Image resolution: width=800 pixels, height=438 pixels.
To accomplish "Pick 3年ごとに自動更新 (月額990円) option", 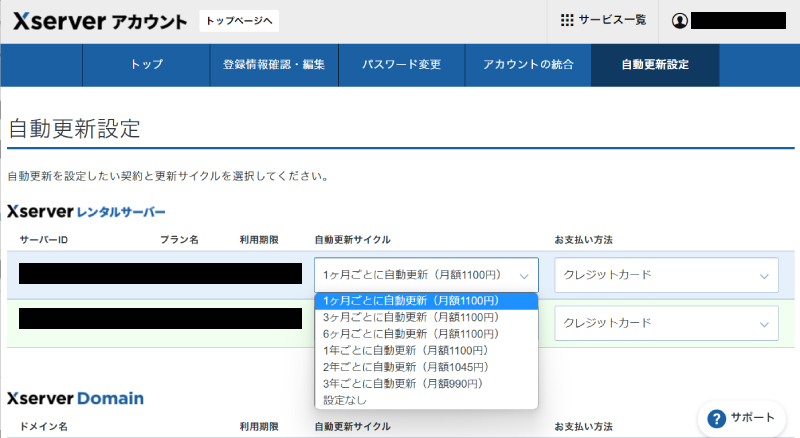I will [402, 384].
